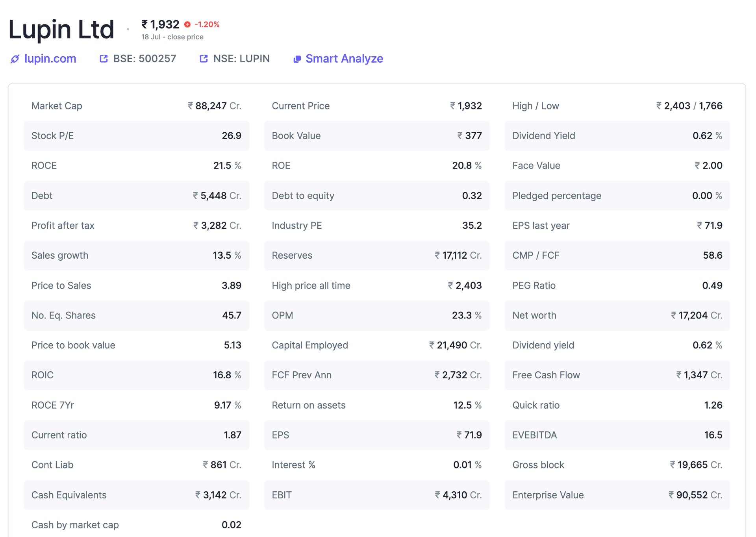Image resolution: width=756 pixels, height=537 pixels.
Task: Click the red down-arrow price change icon
Action: [187, 24]
